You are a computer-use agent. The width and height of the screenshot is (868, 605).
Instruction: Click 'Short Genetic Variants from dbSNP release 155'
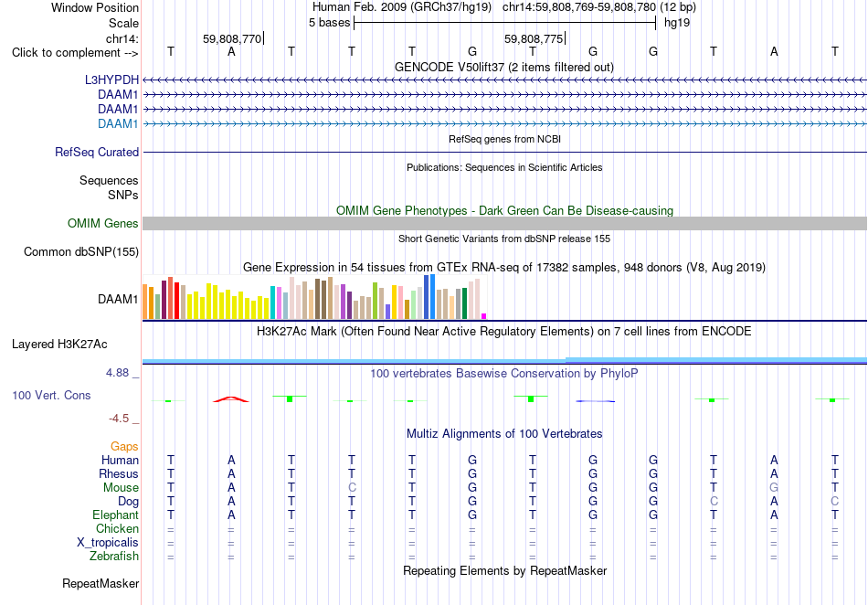click(504, 239)
